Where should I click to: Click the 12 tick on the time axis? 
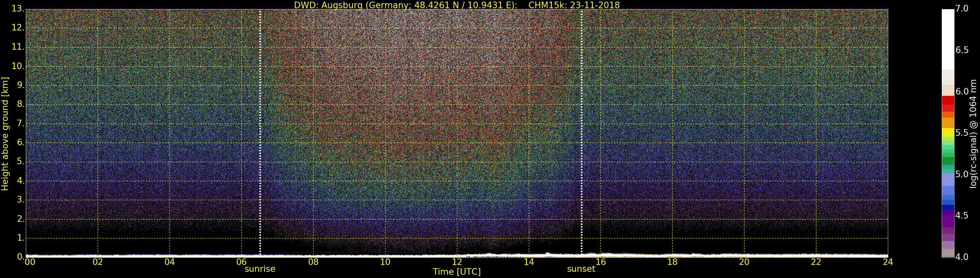pyautogui.click(x=457, y=262)
